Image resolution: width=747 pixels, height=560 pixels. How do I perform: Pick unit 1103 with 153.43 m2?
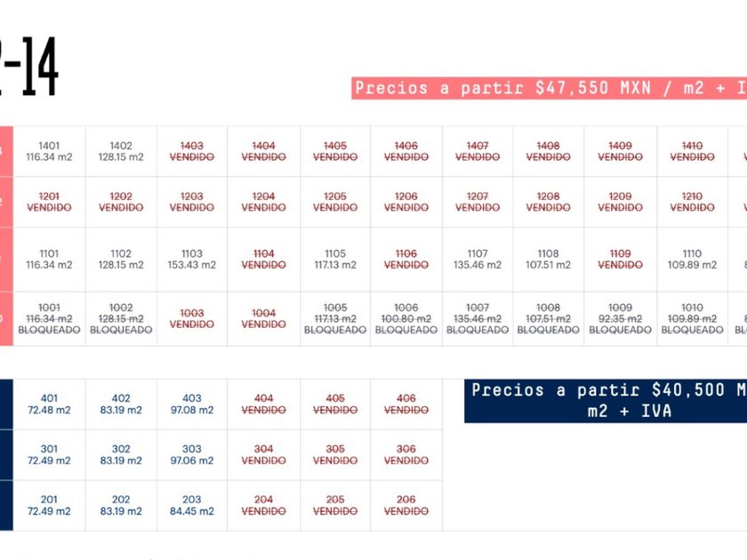point(192,259)
